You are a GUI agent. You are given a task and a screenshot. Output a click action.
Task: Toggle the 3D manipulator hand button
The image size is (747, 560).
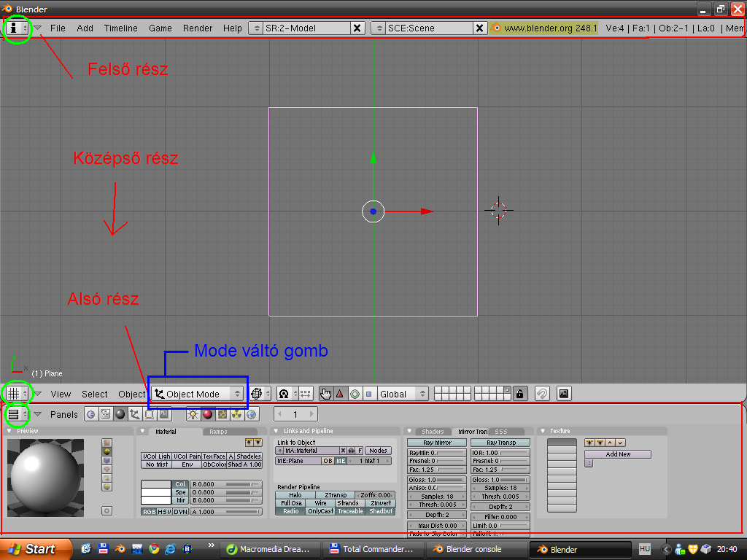tap(325, 394)
